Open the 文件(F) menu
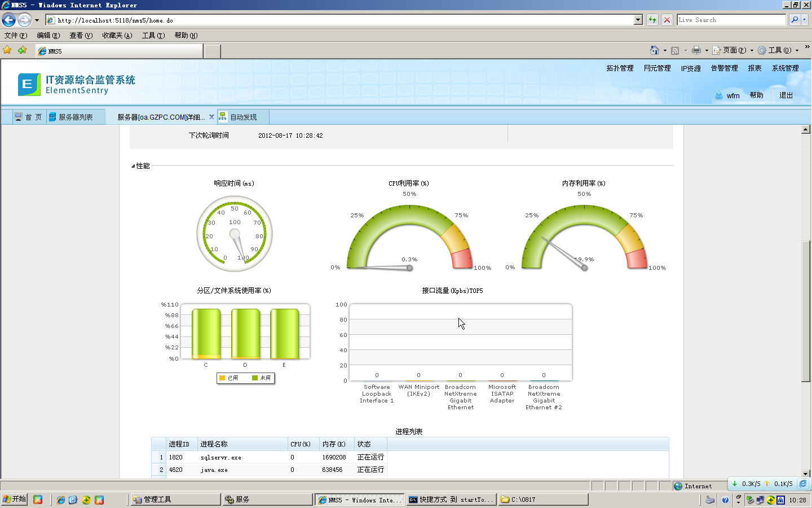This screenshot has height=508, width=812. coord(16,35)
